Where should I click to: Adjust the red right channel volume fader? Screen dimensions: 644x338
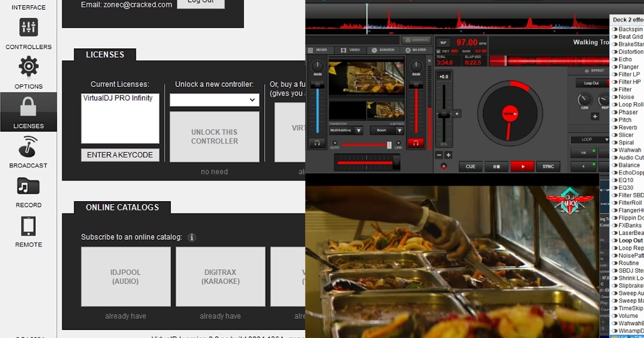tap(416, 86)
